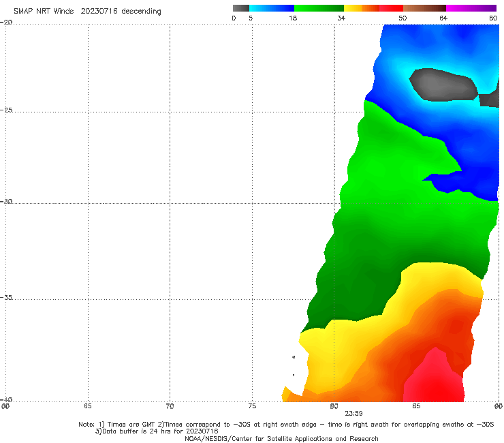Click the blue segment of the color bar

coord(272,8)
